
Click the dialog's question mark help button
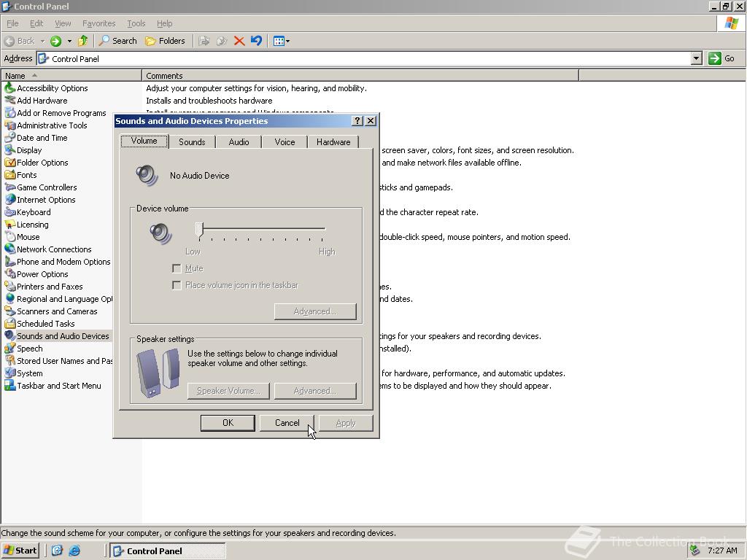tap(357, 121)
